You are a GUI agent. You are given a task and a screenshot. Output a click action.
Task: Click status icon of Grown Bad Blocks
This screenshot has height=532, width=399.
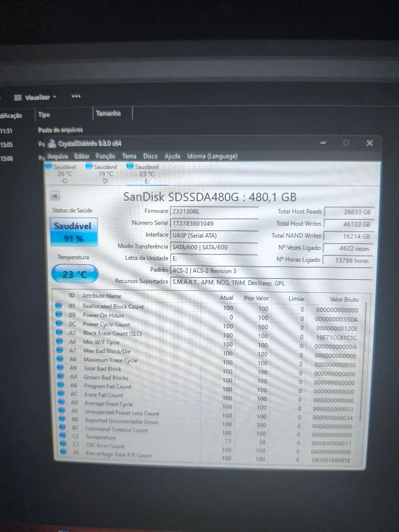coord(61,376)
